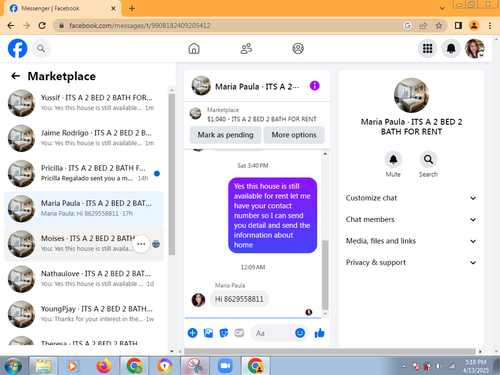Click chat messages vertical scrollbar

(x=325, y=275)
